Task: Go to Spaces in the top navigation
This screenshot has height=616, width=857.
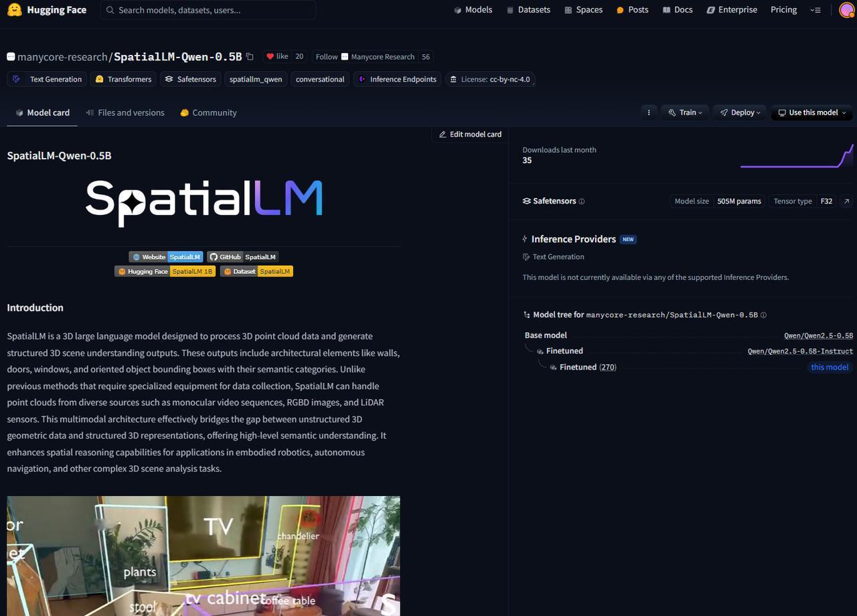Action: coord(583,10)
